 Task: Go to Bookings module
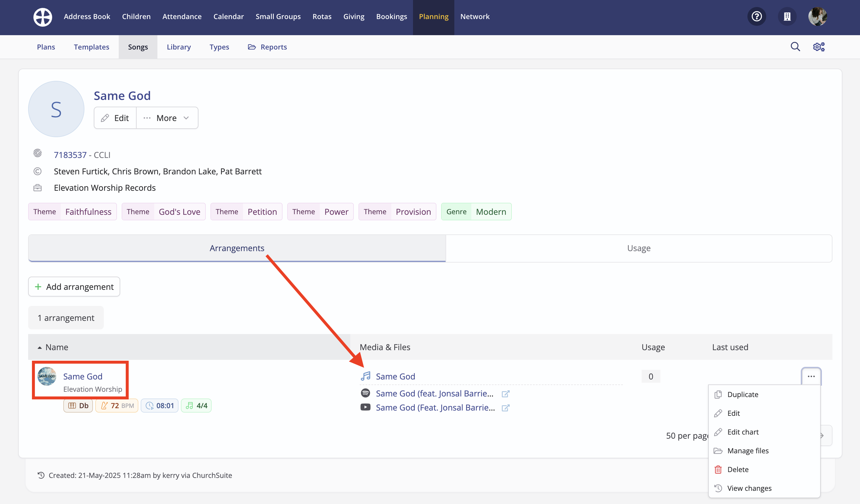click(391, 16)
